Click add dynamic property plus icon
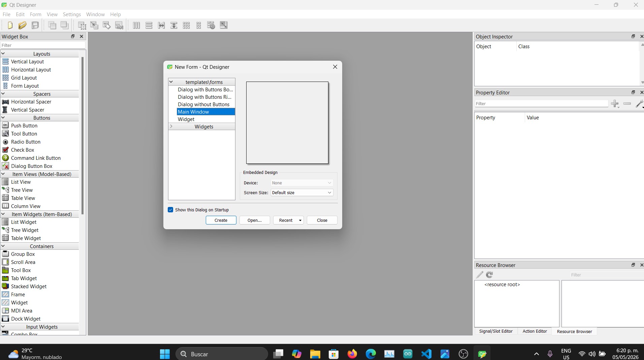 [x=615, y=104]
